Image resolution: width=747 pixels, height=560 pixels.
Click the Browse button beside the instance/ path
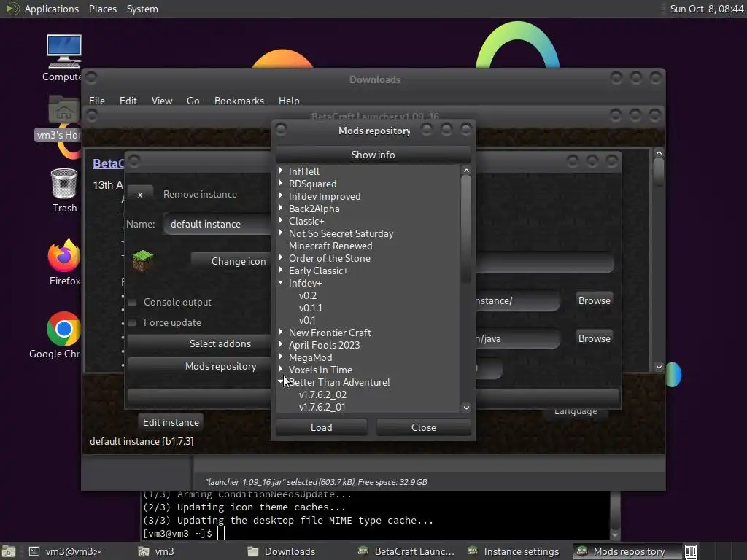pos(594,300)
